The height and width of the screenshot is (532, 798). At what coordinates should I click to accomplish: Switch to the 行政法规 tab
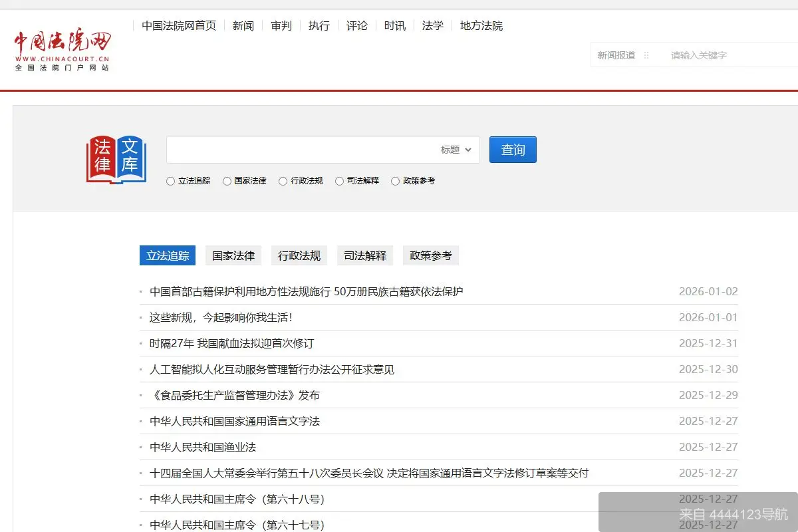point(299,255)
